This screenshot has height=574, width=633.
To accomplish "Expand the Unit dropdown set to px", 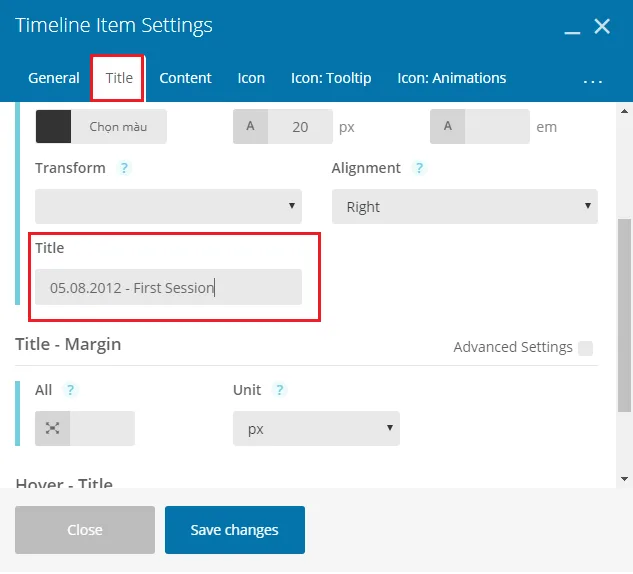I will [316, 428].
